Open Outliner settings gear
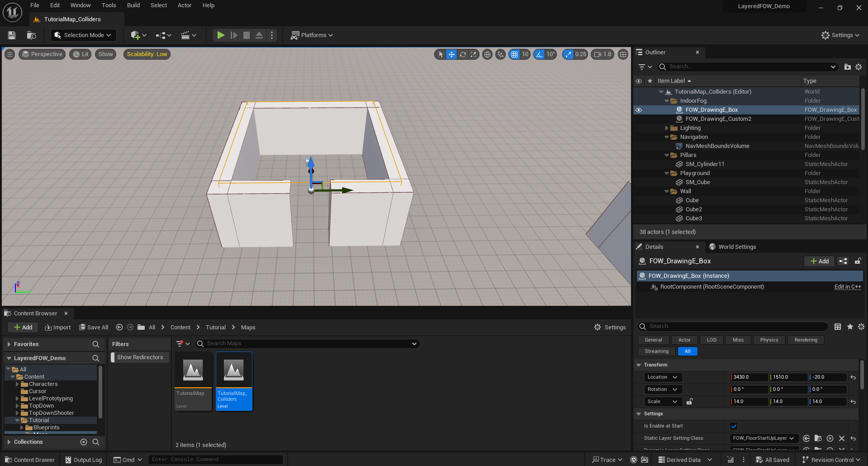This screenshot has height=466, width=868. pyautogui.click(x=859, y=67)
